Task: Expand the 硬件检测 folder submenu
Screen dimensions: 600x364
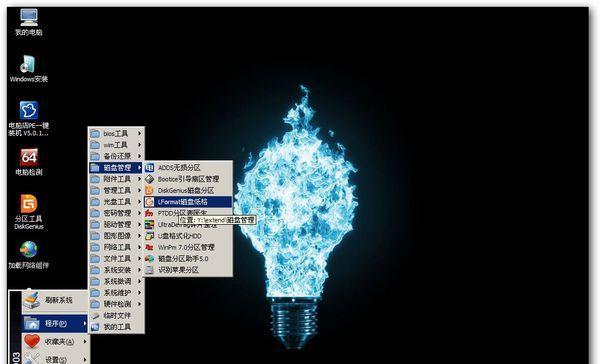Action: point(116,304)
